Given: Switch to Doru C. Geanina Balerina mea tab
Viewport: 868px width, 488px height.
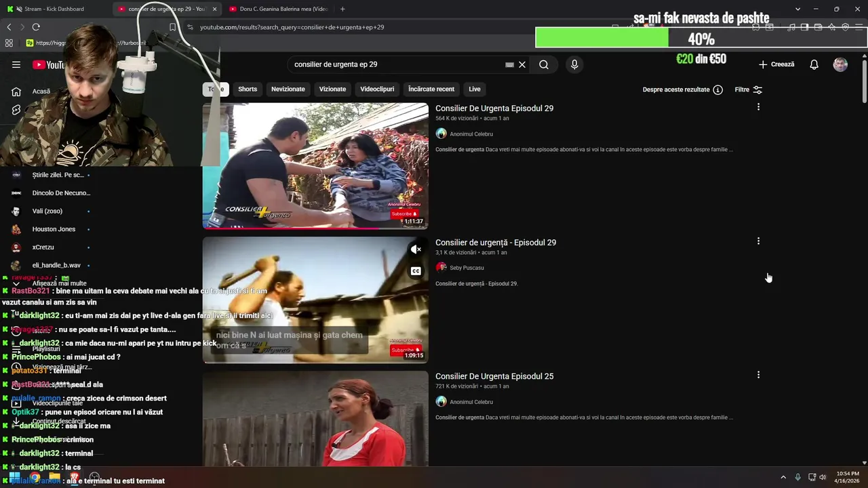Looking at the screenshot, I should pyautogui.click(x=278, y=9).
